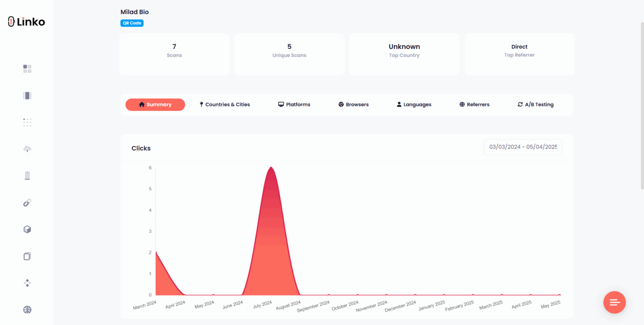This screenshot has width=644, height=325.
Task: Click the carousel columns sidebar icon
Action: (x=27, y=95)
